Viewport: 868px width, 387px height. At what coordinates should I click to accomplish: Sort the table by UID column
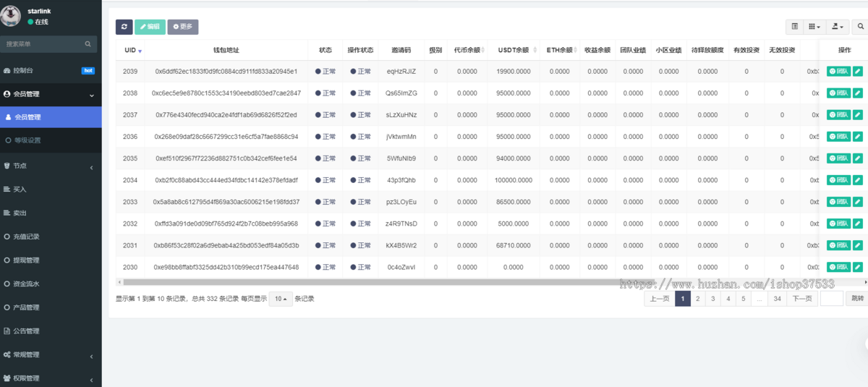(133, 50)
